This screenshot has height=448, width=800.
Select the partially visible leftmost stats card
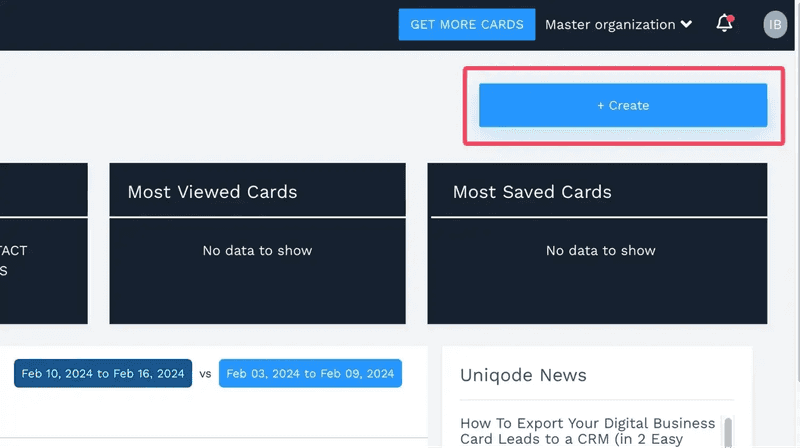tap(40, 260)
